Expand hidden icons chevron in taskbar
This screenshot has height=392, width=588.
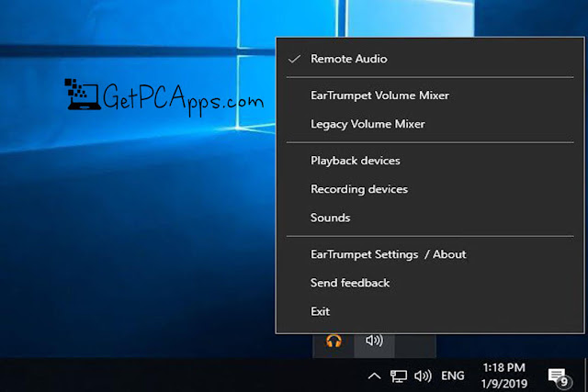pos(374,375)
